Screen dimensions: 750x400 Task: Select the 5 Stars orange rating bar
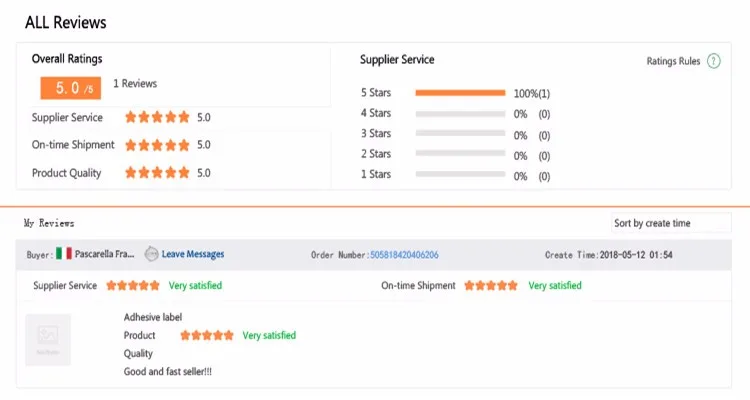[x=460, y=93]
